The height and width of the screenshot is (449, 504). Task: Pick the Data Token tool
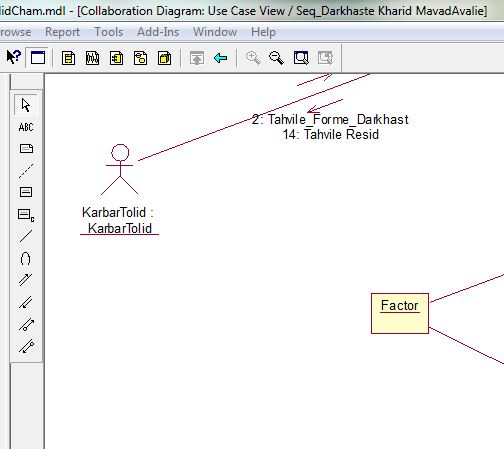[x=26, y=324]
